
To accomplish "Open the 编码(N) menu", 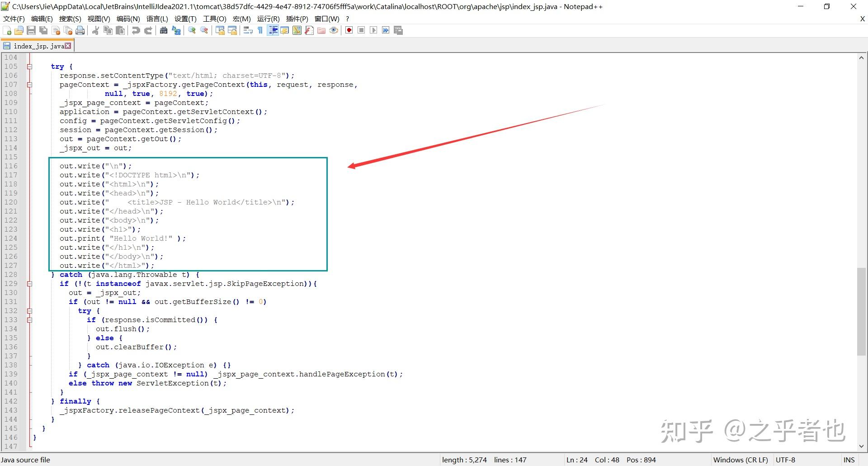I will (x=128, y=19).
